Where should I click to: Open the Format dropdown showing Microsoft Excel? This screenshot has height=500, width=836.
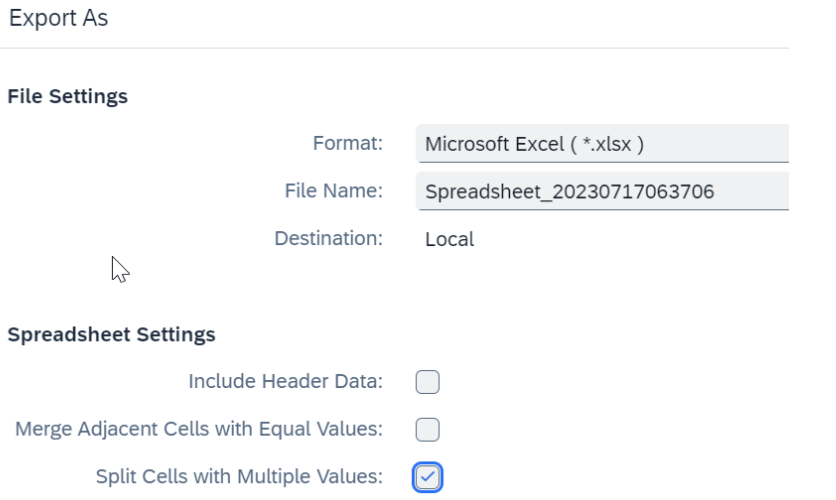coord(602,143)
